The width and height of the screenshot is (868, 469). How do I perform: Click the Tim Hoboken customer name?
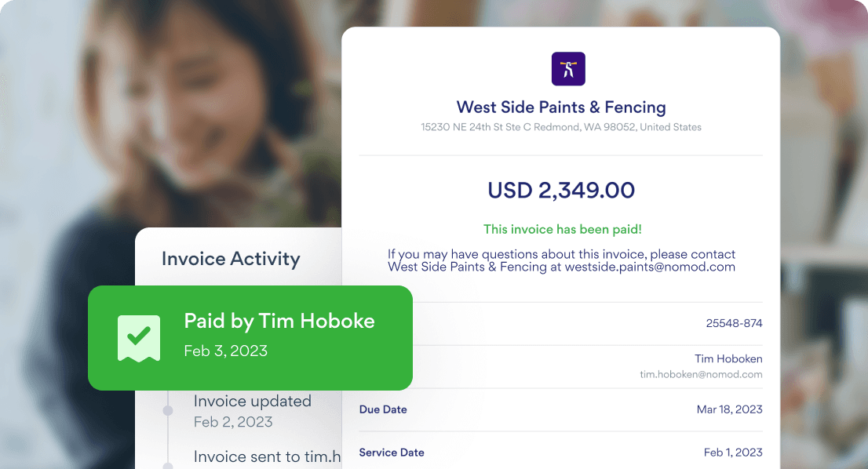(x=728, y=359)
